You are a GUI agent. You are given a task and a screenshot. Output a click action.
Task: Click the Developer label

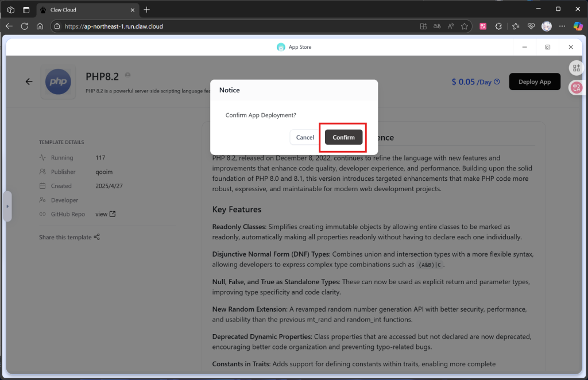point(64,200)
